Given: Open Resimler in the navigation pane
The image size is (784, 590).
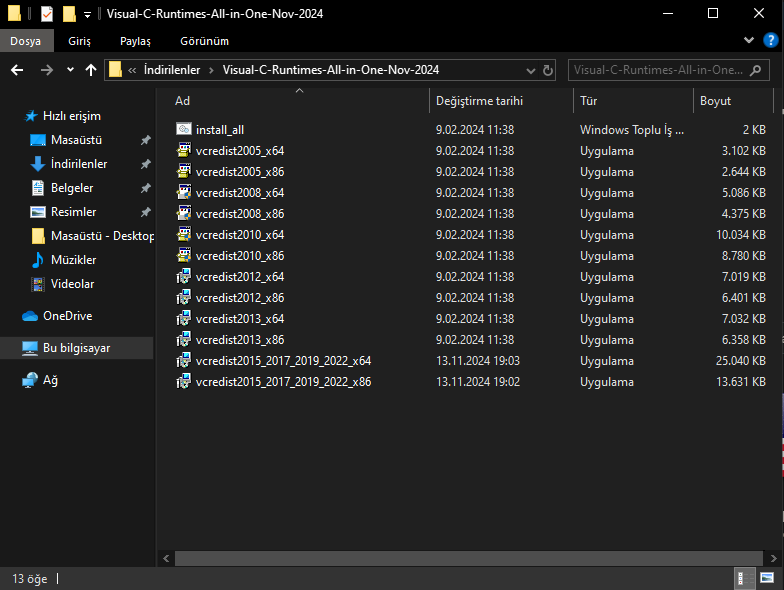Looking at the screenshot, I should 74,212.
